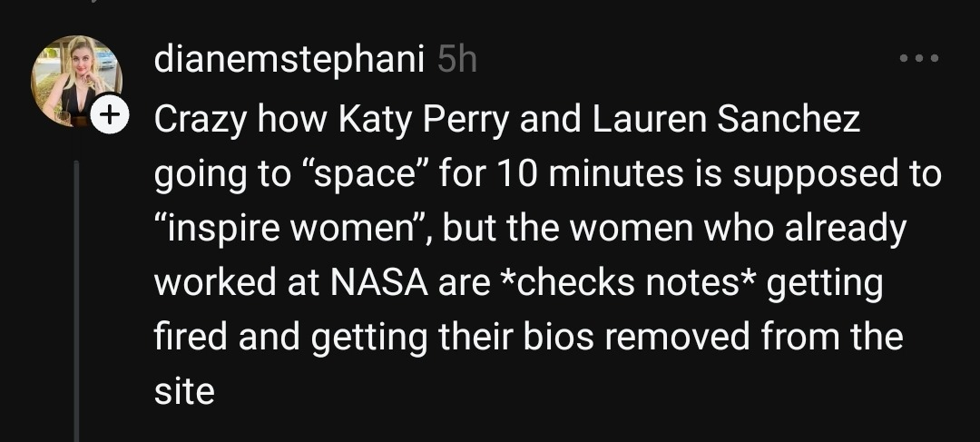
Task: Tap the "*checks notes*" text
Action: tap(630, 282)
